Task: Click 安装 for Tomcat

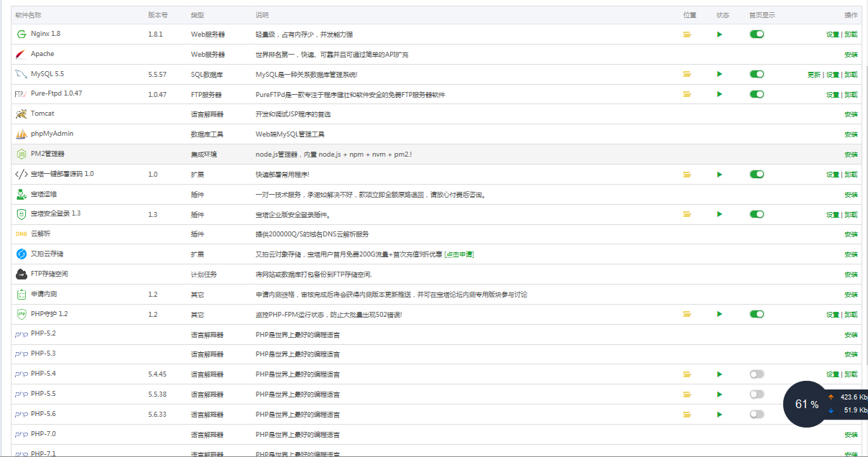Action: tap(851, 114)
